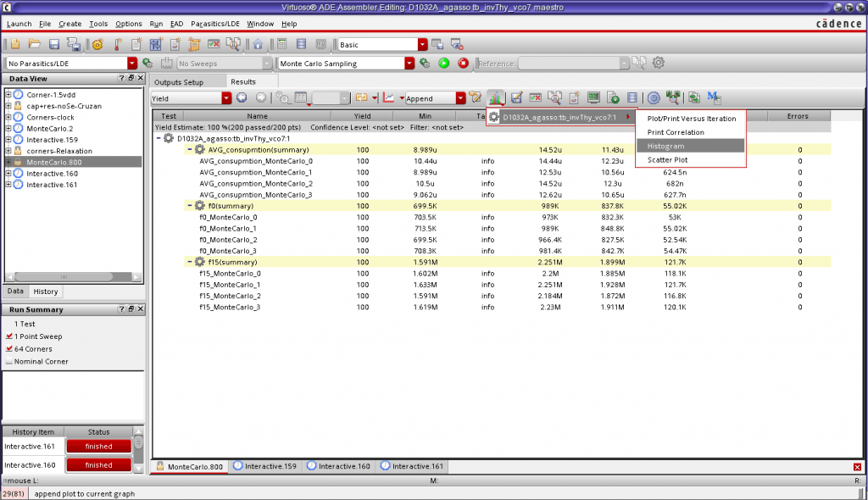Image resolution: width=868 pixels, height=500 pixels.
Task: Open the Monte Carlo Sampling run mode dropdown
Action: (409, 63)
